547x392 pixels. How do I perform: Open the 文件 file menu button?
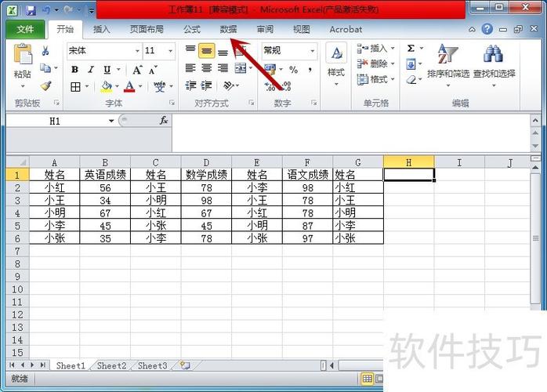click(x=25, y=29)
